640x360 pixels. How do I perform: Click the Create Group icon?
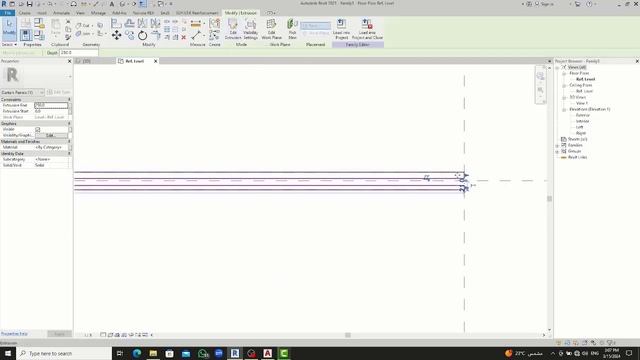point(214,23)
